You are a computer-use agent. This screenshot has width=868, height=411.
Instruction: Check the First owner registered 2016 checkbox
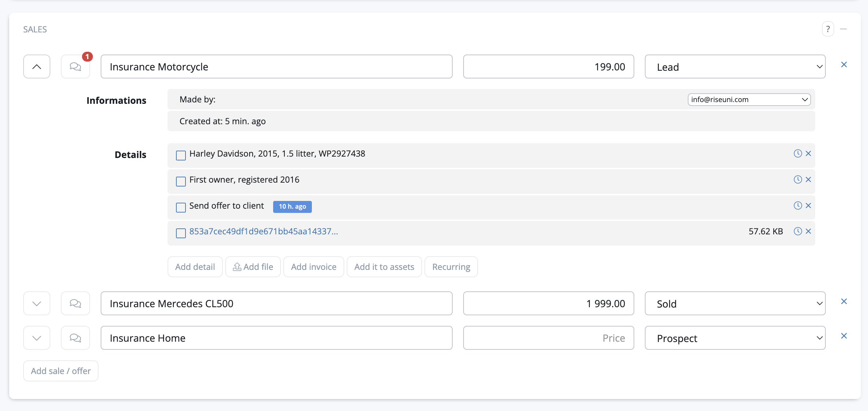click(x=181, y=181)
